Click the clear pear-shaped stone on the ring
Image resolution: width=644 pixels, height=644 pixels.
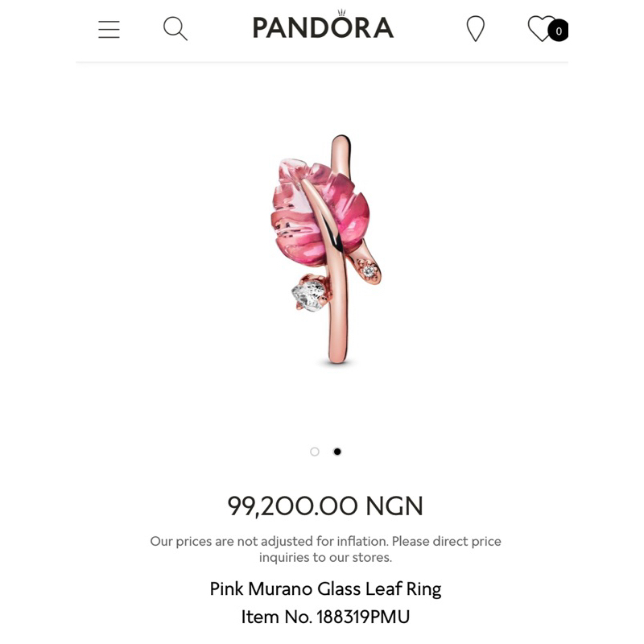click(309, 293)
